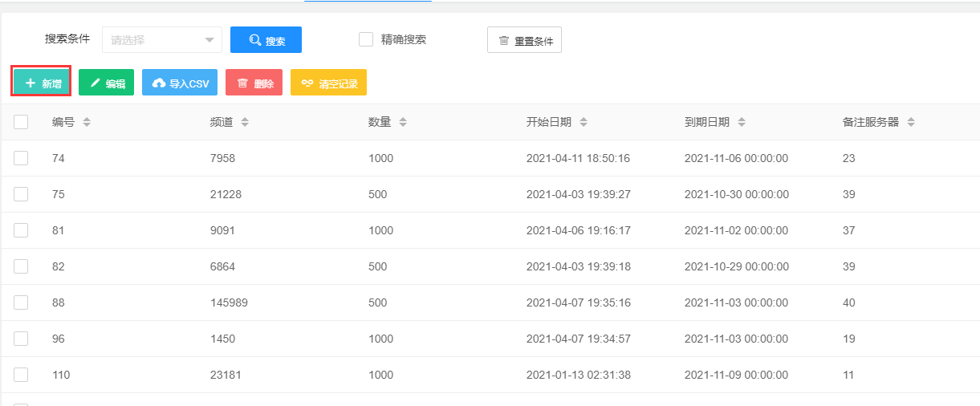This screenshot has height=406, width=980.
Task: Sort by 备注服务器 column arrows
Action: click(x=911, y=122)
